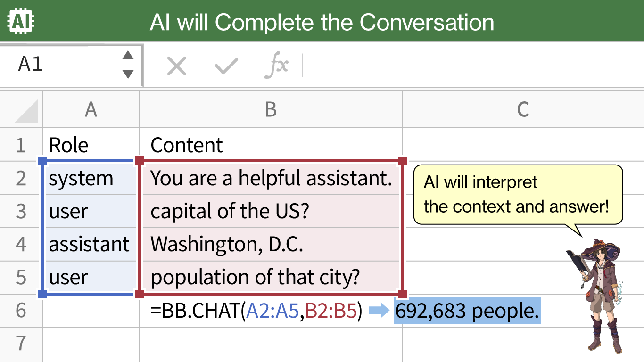
Task: Click the cancel X icon in formula bar
Action: click(177, 66)
